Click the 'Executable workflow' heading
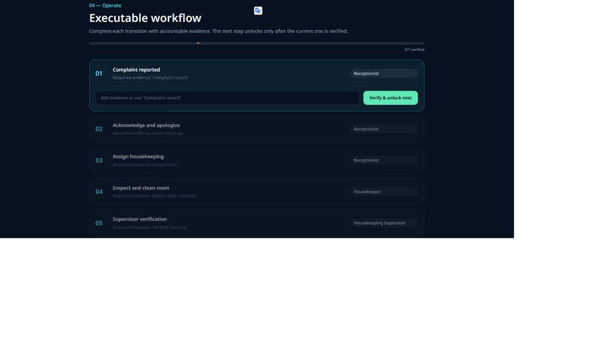Viewport: 609px width, 364px height. pos(145,18)
